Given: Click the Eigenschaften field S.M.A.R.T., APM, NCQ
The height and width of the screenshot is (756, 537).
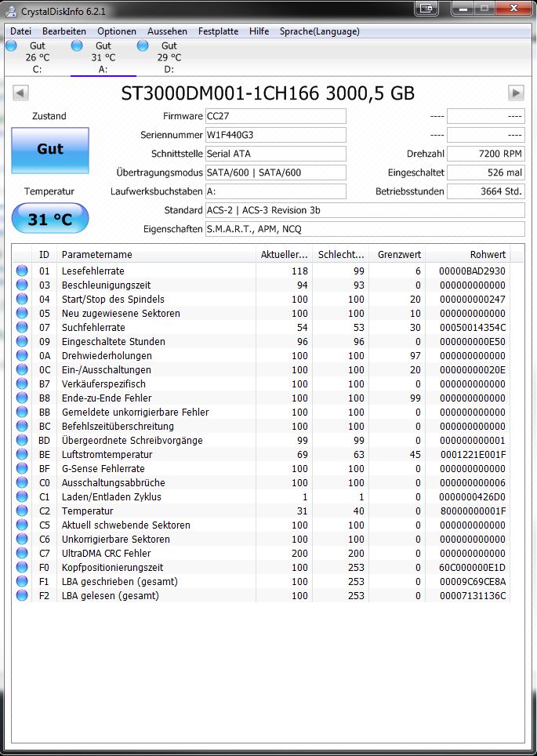Looking at the screenshot, I should pyautogui.click(x=365, y=229).
